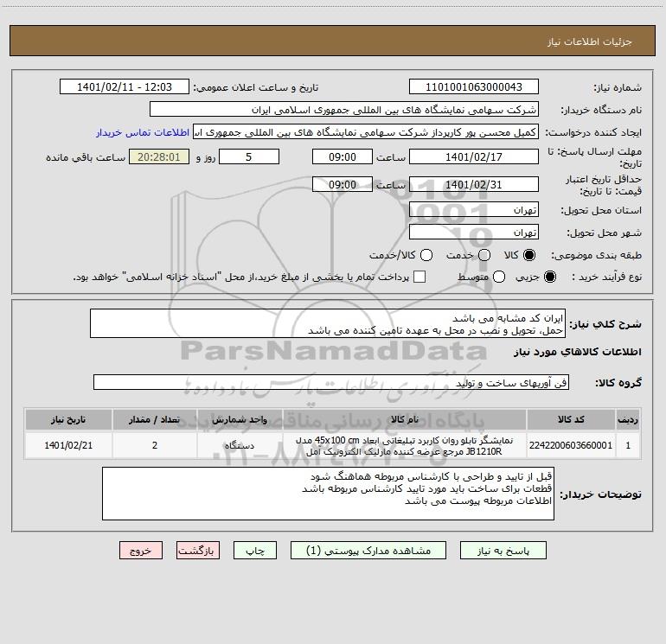The height and width of the screenshot is (644, 666).
Task: Click the response deadline date 1401/02/17
Action: click(474, 156)
